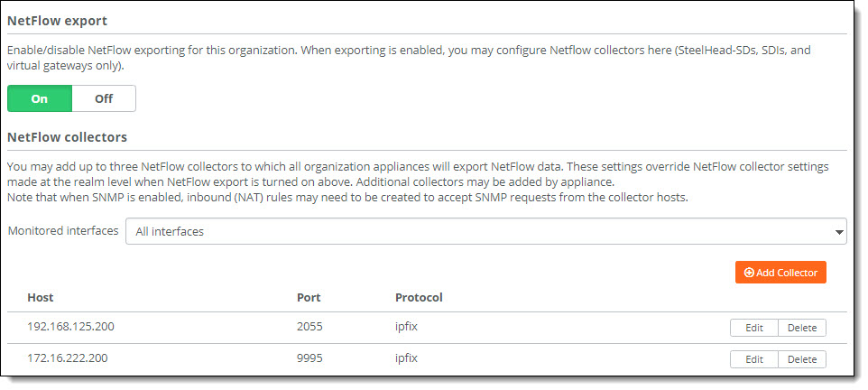Image resolution: width=868 pixels, height=390 pixels.
Task: Select the 172.16.222.200 host entry
Action: coord(68,357)
